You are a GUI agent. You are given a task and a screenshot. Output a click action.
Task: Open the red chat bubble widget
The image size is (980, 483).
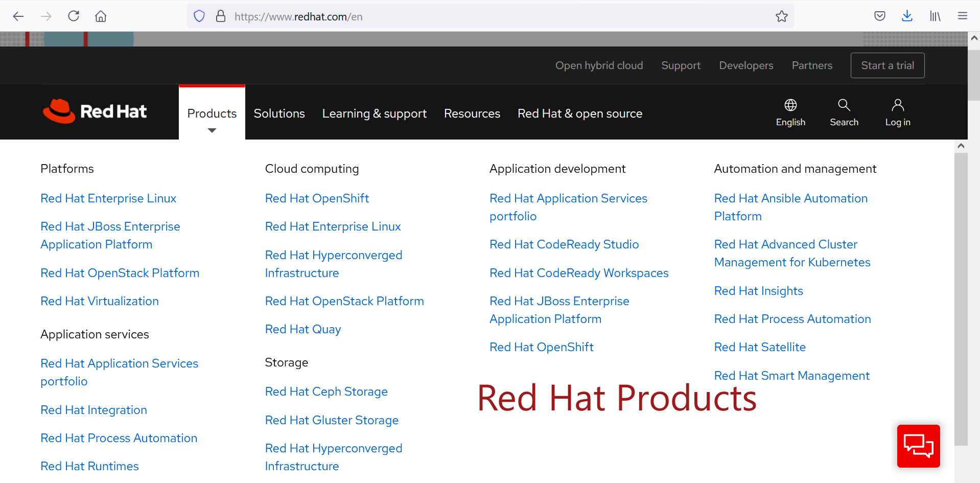[918, 446]
